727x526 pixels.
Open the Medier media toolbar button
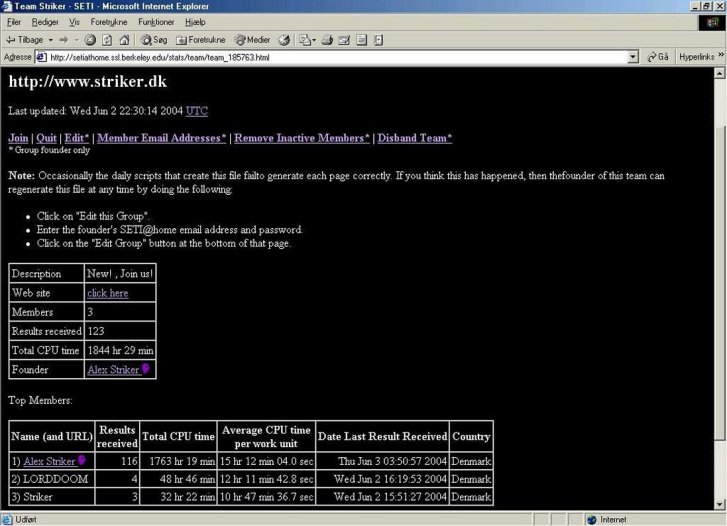[253, 40]
